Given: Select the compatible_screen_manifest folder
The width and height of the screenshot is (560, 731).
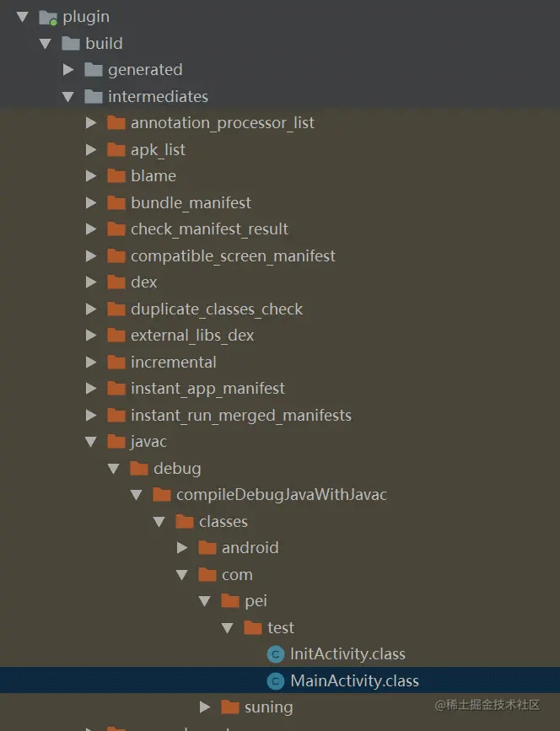Looking at the screenshot, I should point(233,256).
